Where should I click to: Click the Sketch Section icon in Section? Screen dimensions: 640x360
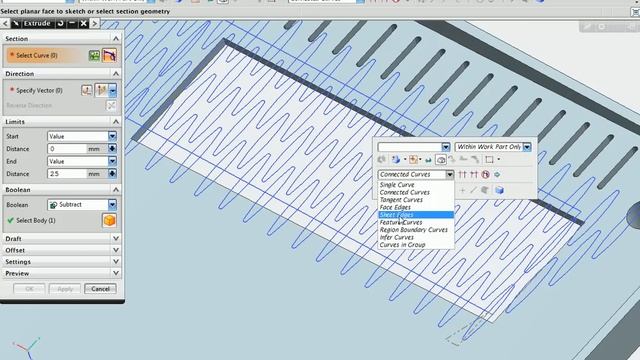pyautogui.click(x=94, y=56)
